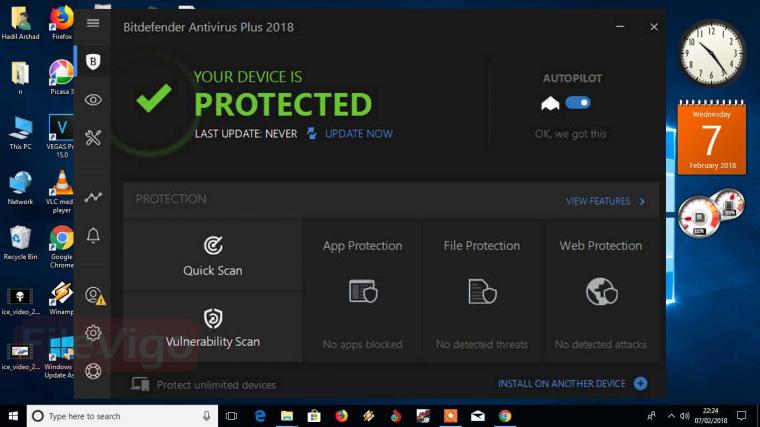This screenshot has width=760, height=427.
Task: Open the Account icon with warning badge
Action: pyautogui.click(x=95, y=295)
